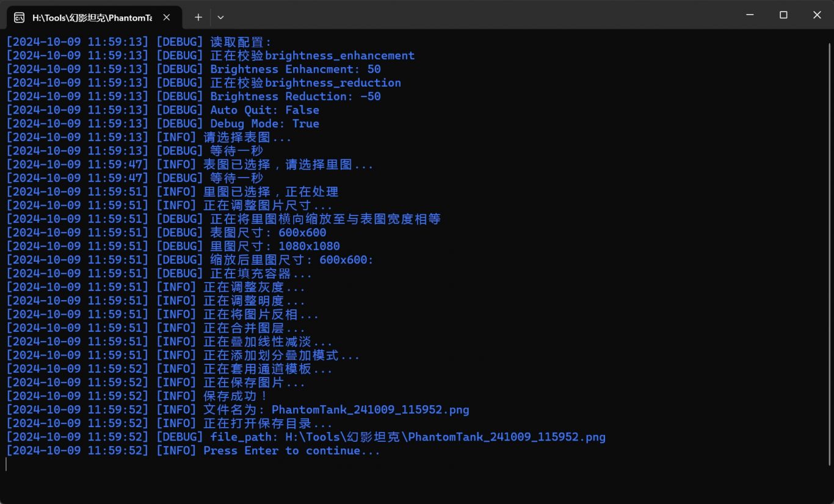
Task: Click "Debug Mode: True" line
Action: pyautogui.click(x=162, y=124)
